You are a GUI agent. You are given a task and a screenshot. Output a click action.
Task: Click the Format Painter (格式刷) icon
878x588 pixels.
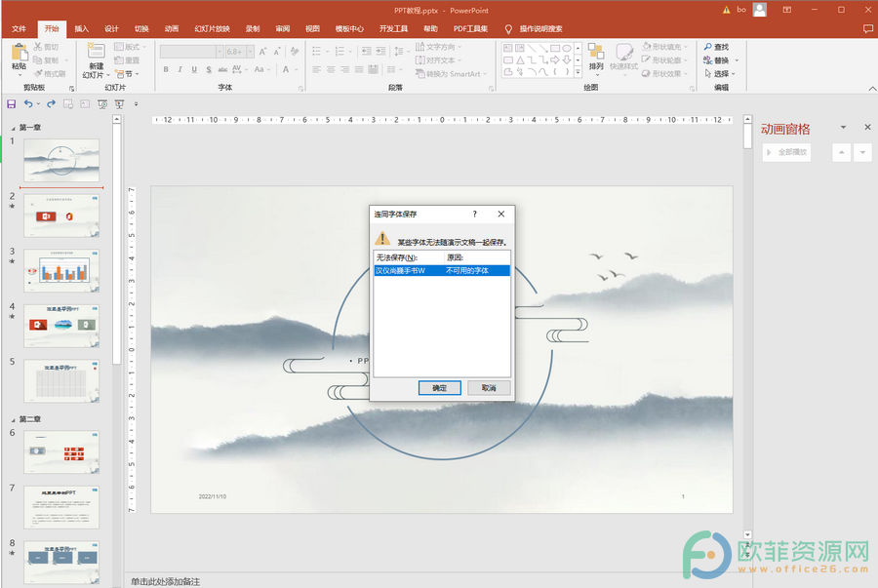[x=38, y=73]
